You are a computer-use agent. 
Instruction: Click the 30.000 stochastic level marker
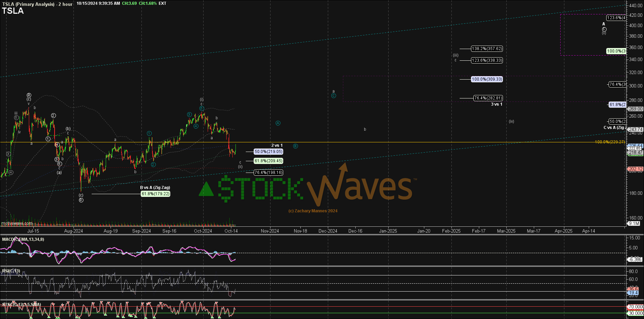click(x=636, y=314)
